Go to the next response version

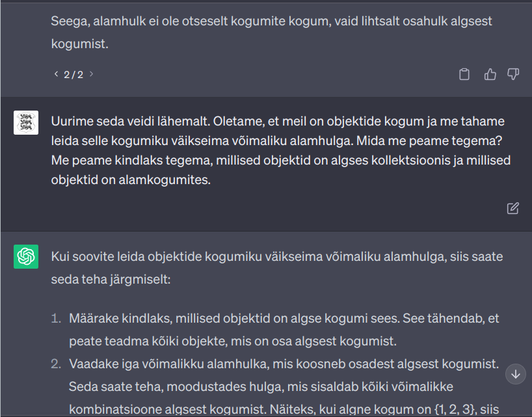[91, 74]
